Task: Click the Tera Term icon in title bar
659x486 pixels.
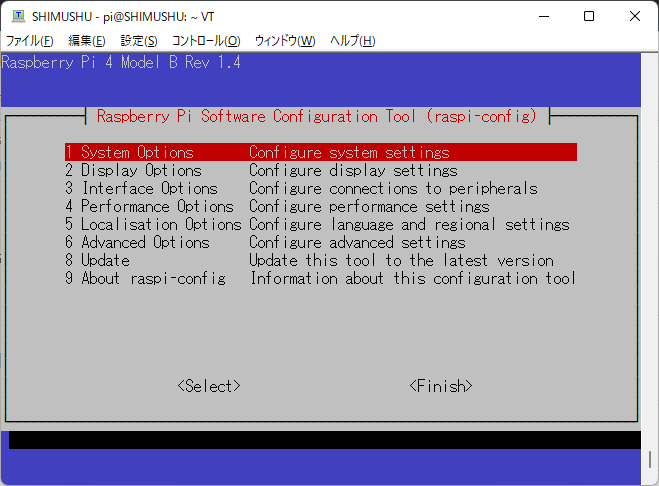Action: 18,16
